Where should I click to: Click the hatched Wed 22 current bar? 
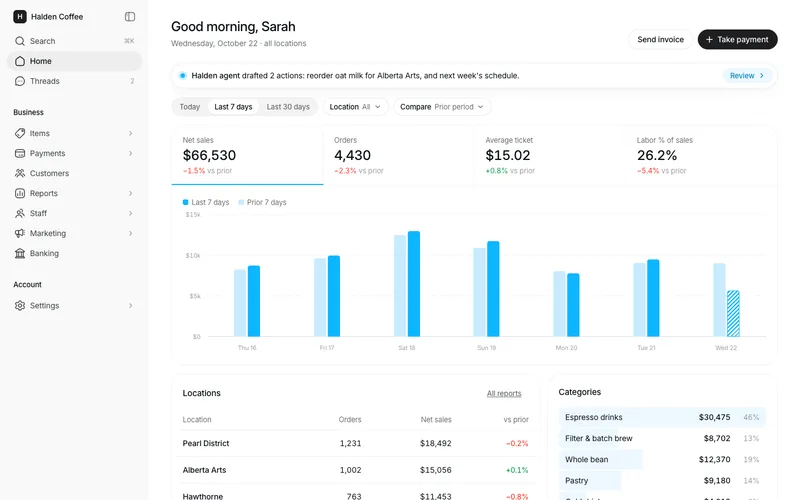[x=733, y=313]
